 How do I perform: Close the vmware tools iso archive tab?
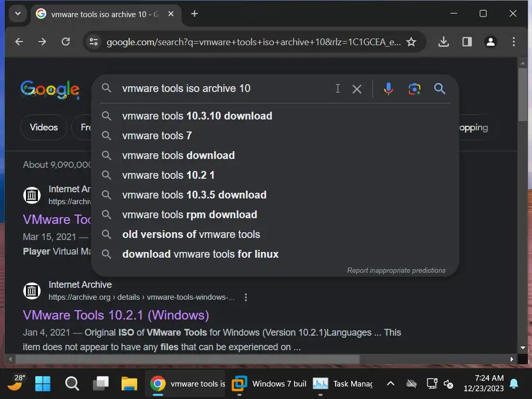click(171, 14)
